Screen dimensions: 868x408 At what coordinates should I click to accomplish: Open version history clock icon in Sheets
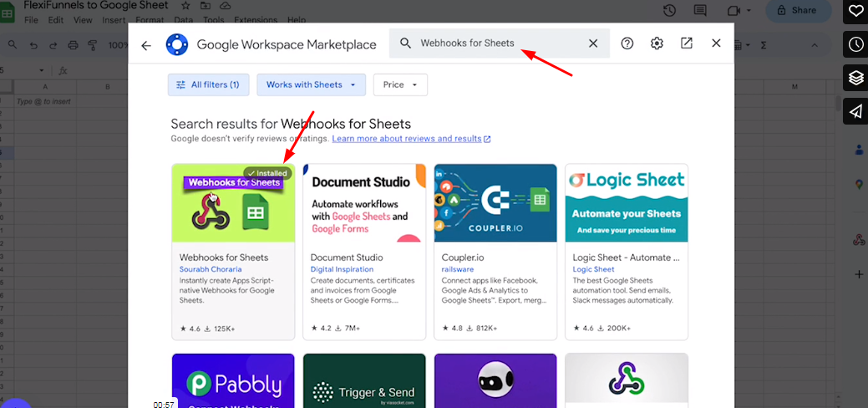coord(669,10)
